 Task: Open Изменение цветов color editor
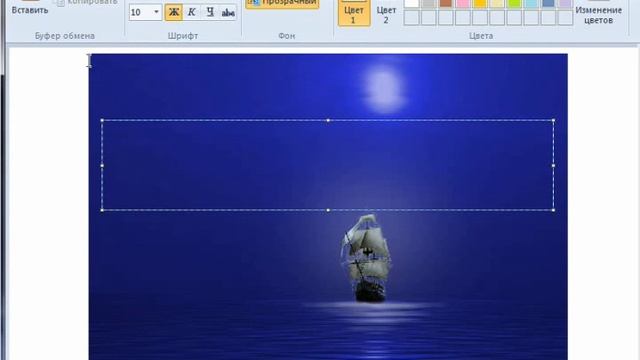[x=598, y=13]
